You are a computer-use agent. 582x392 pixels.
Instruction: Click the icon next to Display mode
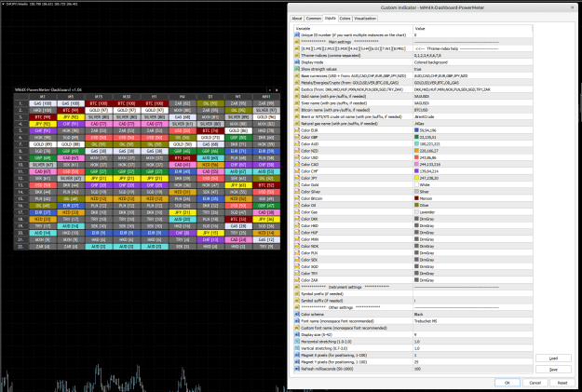297,62
